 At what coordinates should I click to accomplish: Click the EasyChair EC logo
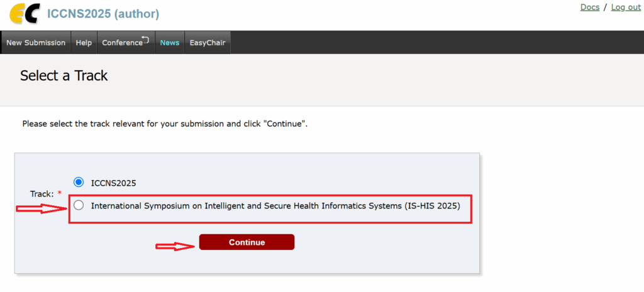pos(25,14)
